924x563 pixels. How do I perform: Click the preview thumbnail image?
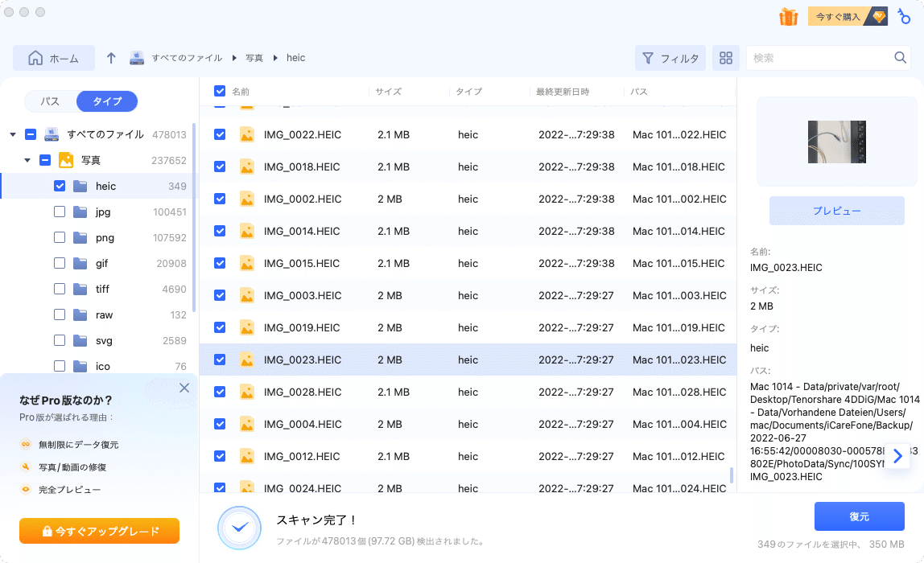point(837,142)
